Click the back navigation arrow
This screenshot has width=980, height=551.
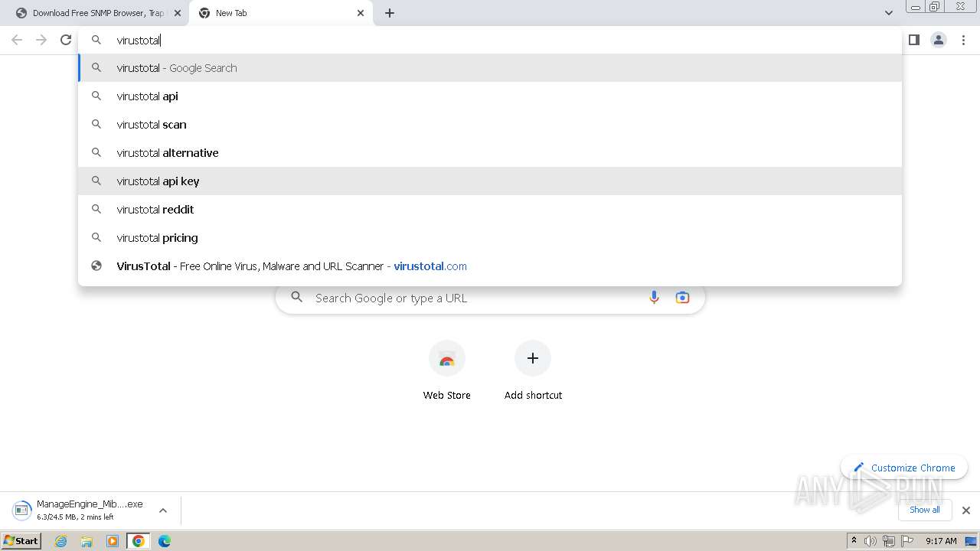point(17,40)
